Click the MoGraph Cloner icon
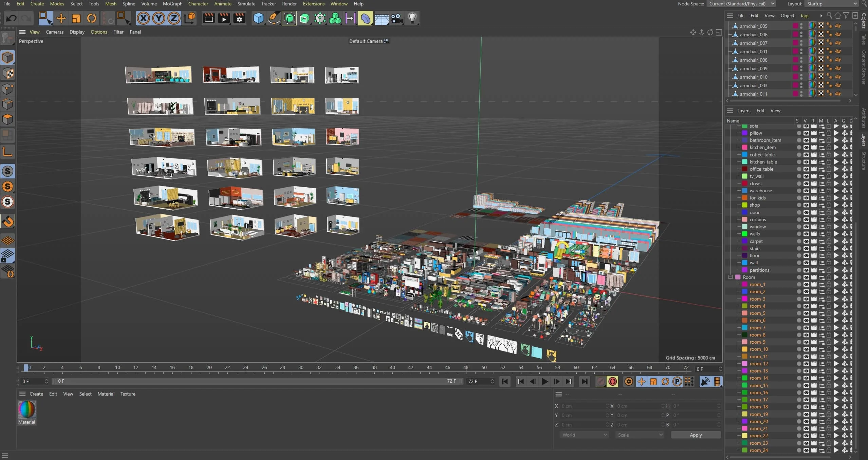868x460 pixels. pos(335,18)
